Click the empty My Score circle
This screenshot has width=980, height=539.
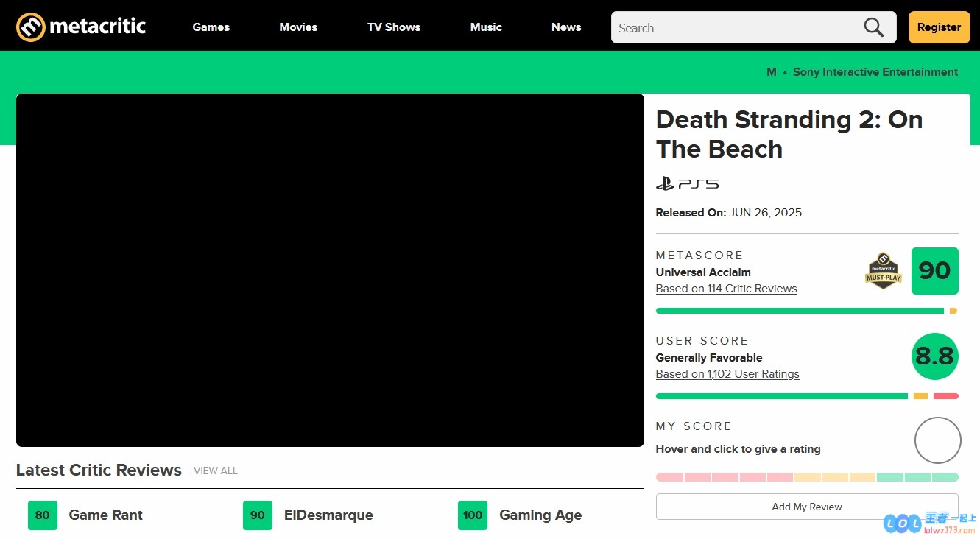pos(938,440)
